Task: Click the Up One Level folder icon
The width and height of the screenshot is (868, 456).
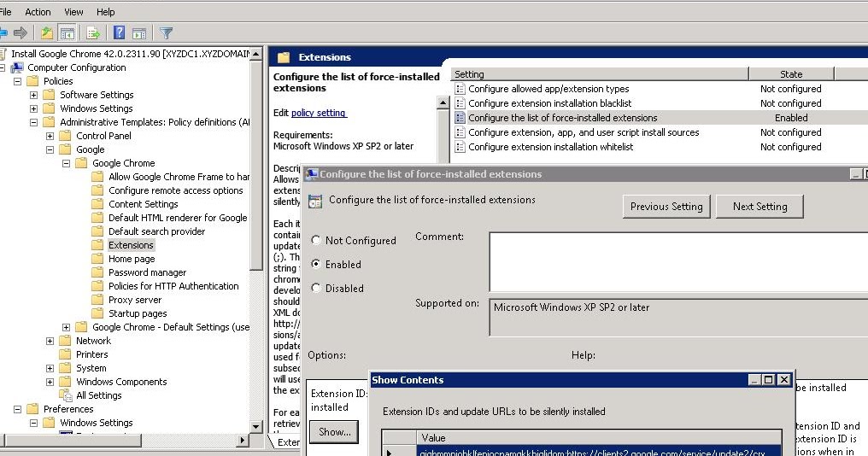Action: point(47,33)
